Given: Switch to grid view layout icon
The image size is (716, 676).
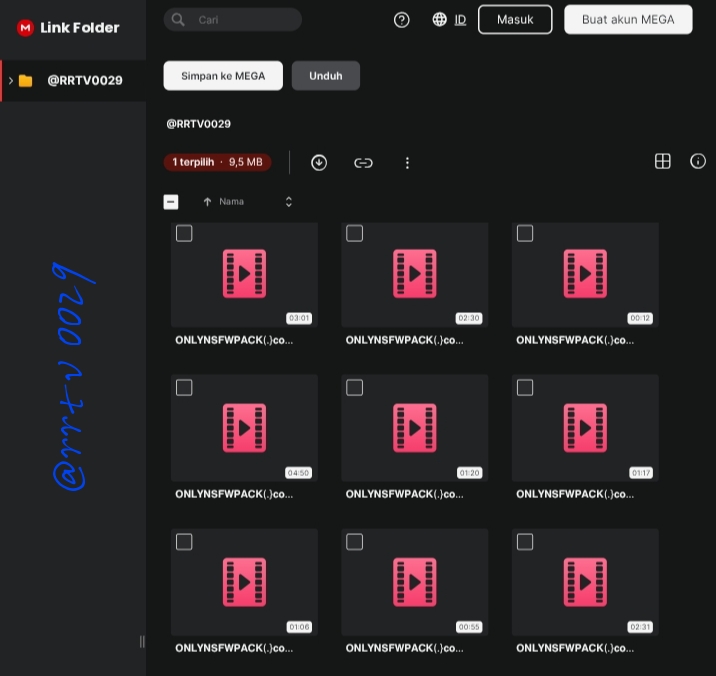Looking at the screenshot, I should 663,161.
